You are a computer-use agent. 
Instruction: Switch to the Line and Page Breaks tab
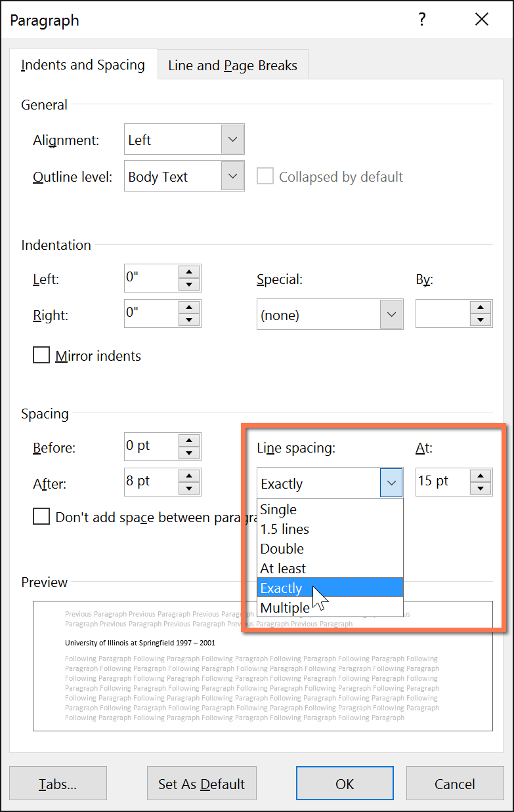[x=232, y=64]
